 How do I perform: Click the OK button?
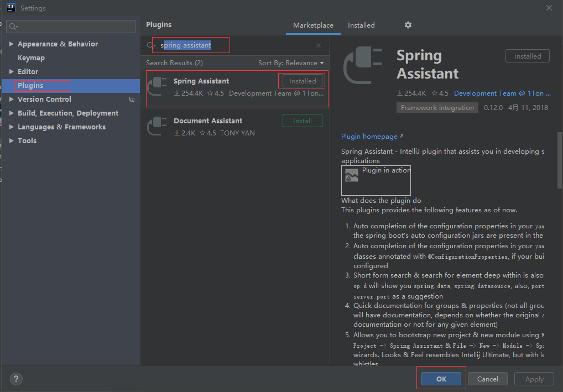(x=441, y=379)
